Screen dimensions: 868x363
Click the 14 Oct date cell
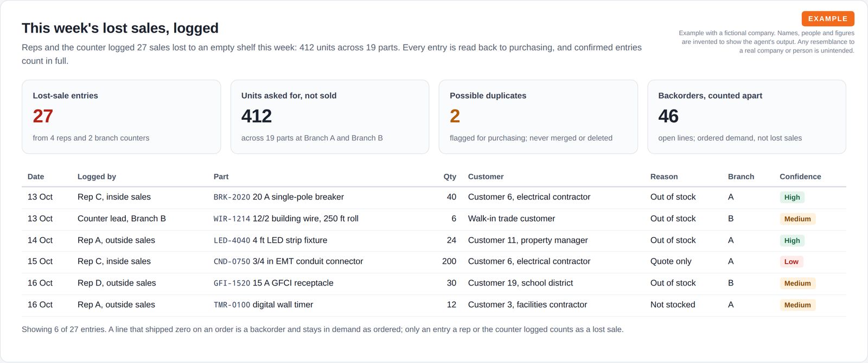(40, 240)
